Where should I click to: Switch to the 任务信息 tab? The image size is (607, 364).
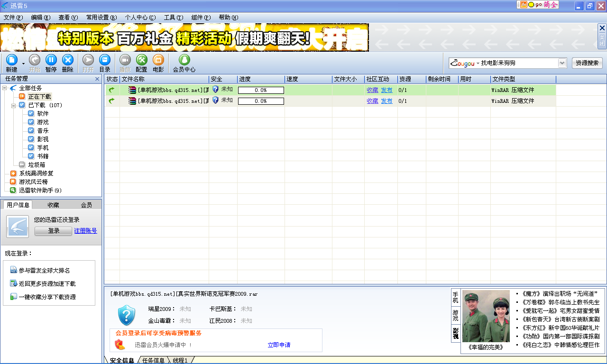click(154, 361)
